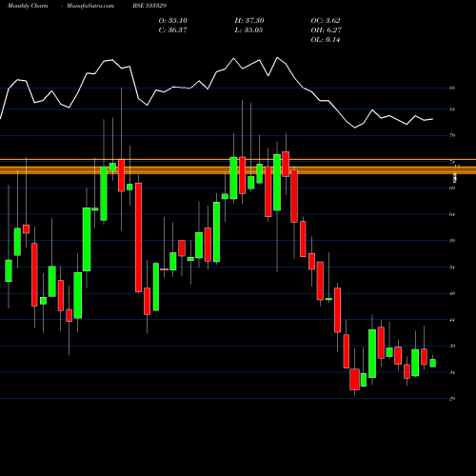Click the rightmost small green candlestick
476x476 pixels.
click(432, 363)
